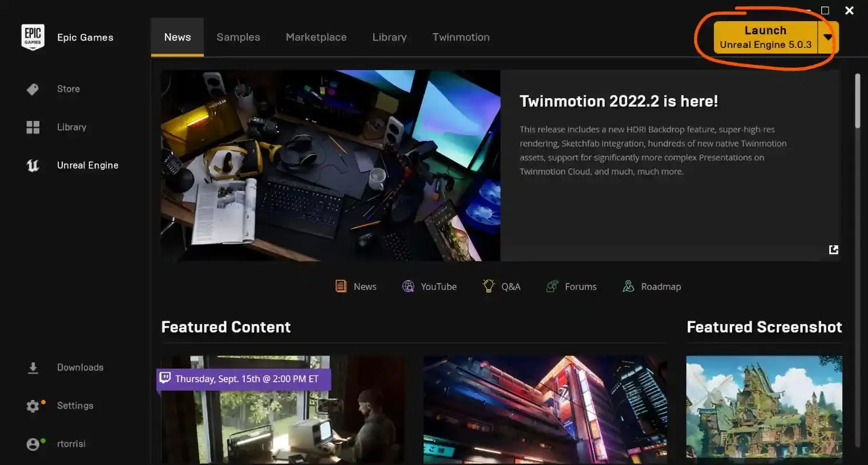Open the Twinmotion desk banner image
Viewport: 868px width, 465px height.
tap(330, 165)
